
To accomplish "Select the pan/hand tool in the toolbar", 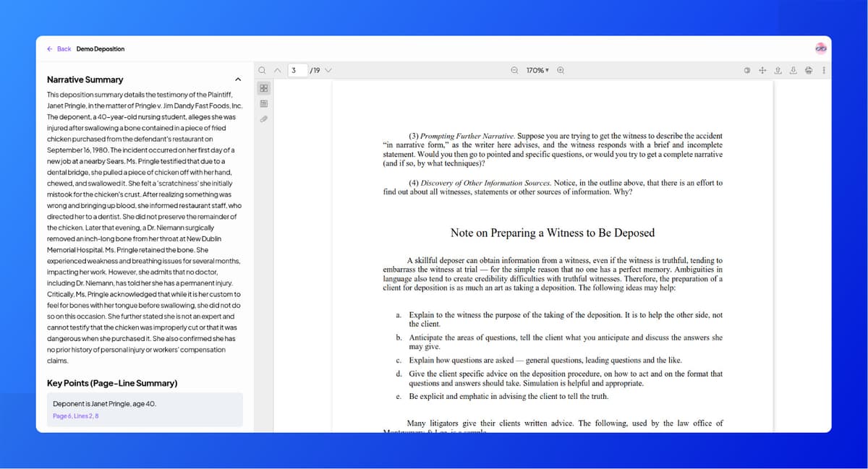I will pos(762,70).
